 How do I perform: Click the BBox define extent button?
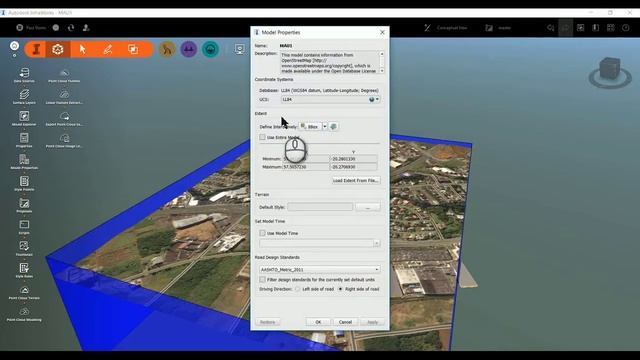pos(310,127)
